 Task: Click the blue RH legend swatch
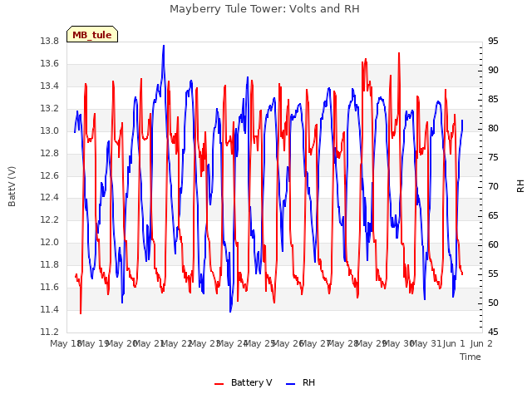[x=291, y=383]
